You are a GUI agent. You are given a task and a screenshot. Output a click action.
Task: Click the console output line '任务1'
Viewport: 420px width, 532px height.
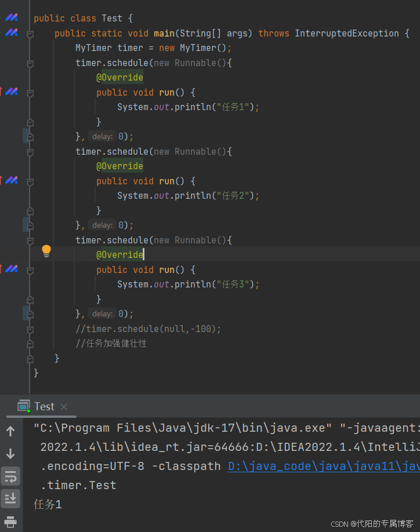[48, 505]
